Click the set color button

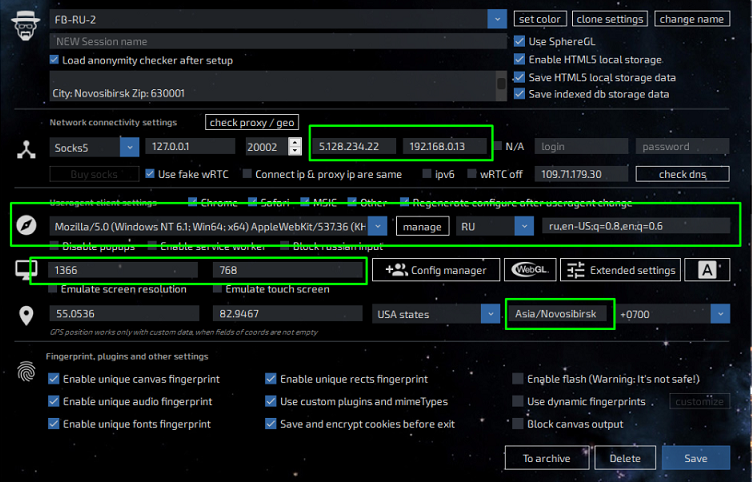[540, 19]
